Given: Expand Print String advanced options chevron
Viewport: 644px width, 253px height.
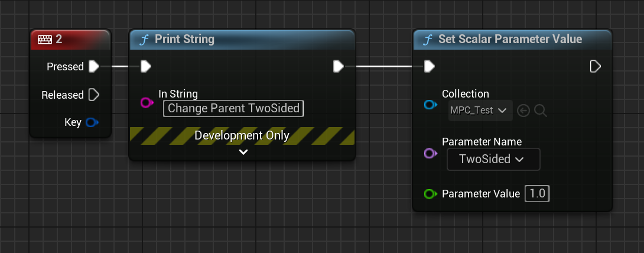Looking at the screenshot, I should [x=243, y=152].
